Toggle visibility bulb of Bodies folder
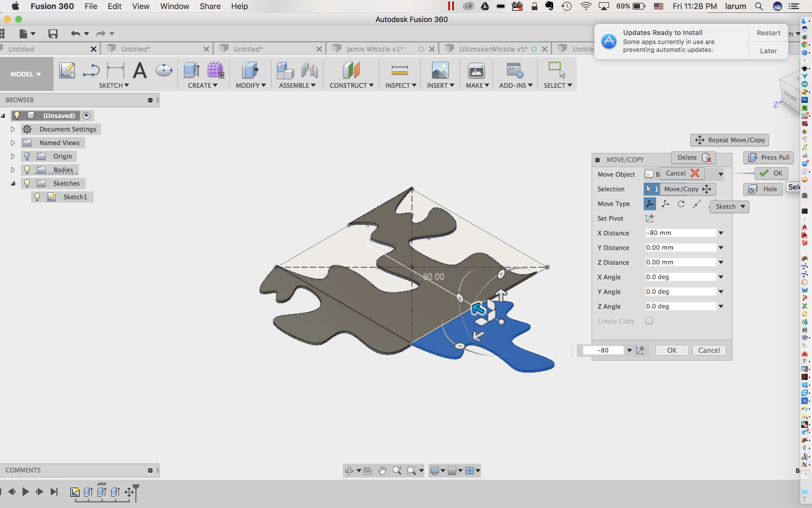Image resolution: width=812 pixels, height=508 pixels. [27, 170]
